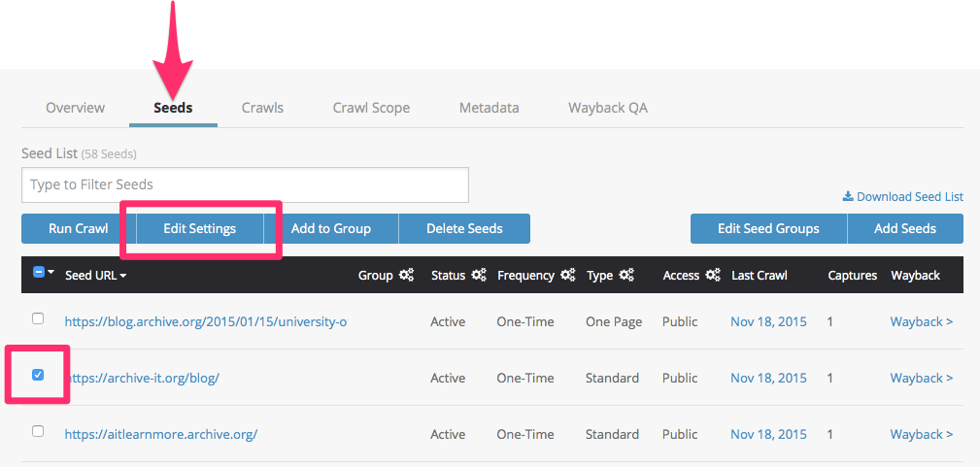Uncheck the archive-it.org/blog seed checkbox
Screen dimensions: 980x467
coord(38,375)
